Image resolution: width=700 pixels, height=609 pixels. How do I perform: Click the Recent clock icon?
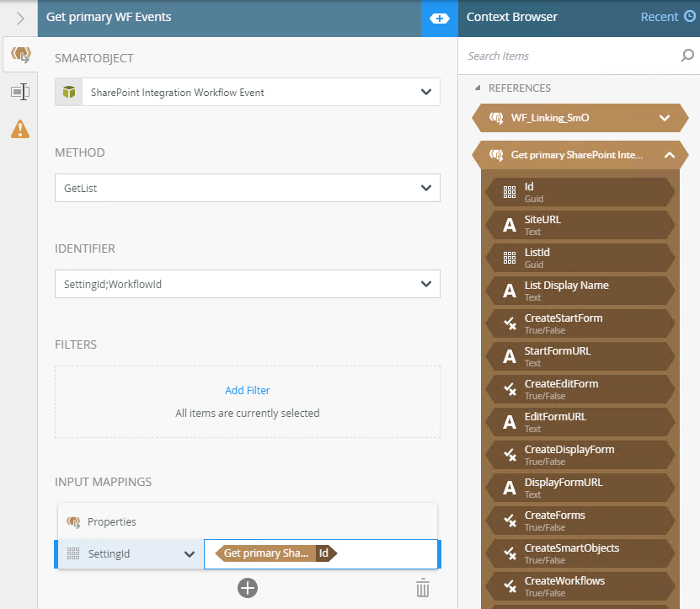[x=689, y=17]
